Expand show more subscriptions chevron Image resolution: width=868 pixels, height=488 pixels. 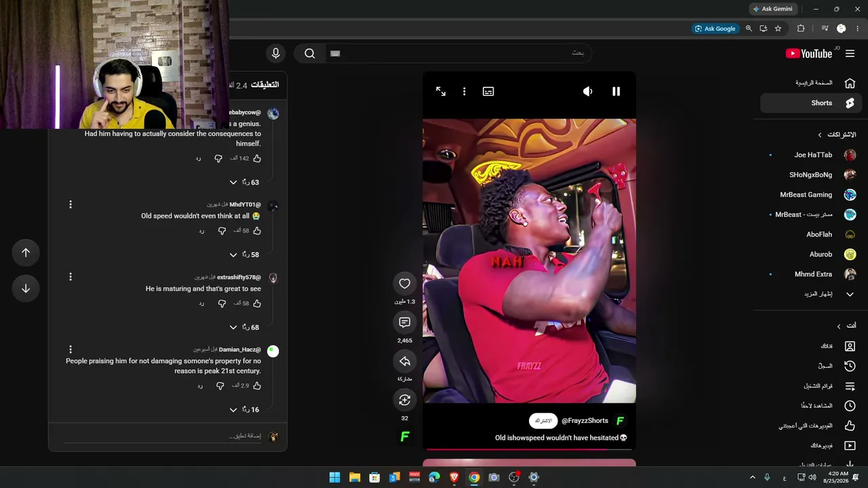tap(850, 294)
